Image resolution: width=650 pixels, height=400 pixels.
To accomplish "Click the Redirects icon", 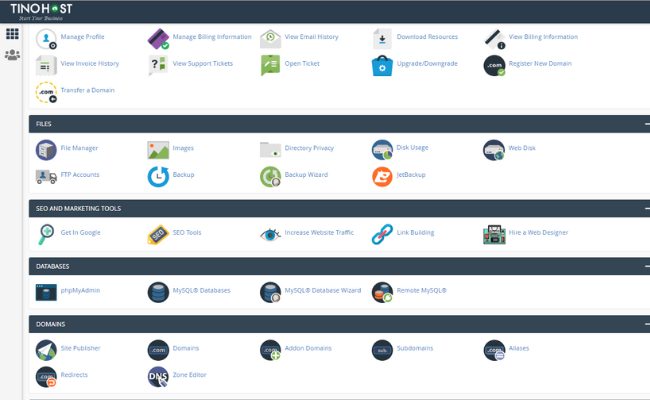I will coord(46,377).
